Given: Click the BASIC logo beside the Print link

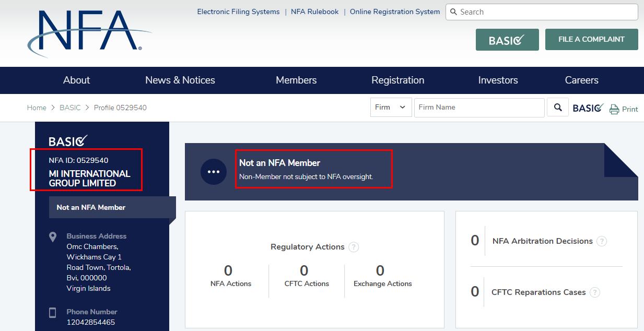Looking at the screenshot, I should [x=588, y=108].
